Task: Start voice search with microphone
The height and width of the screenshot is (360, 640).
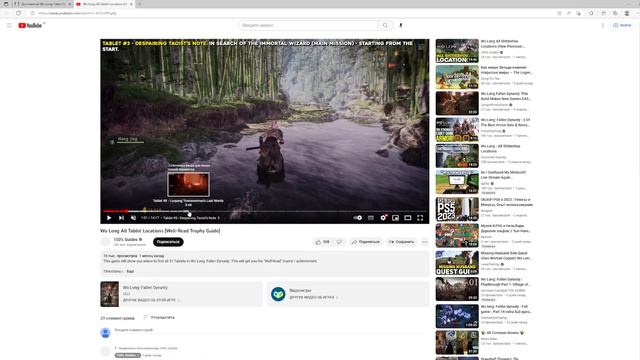Action: point(401,25)
